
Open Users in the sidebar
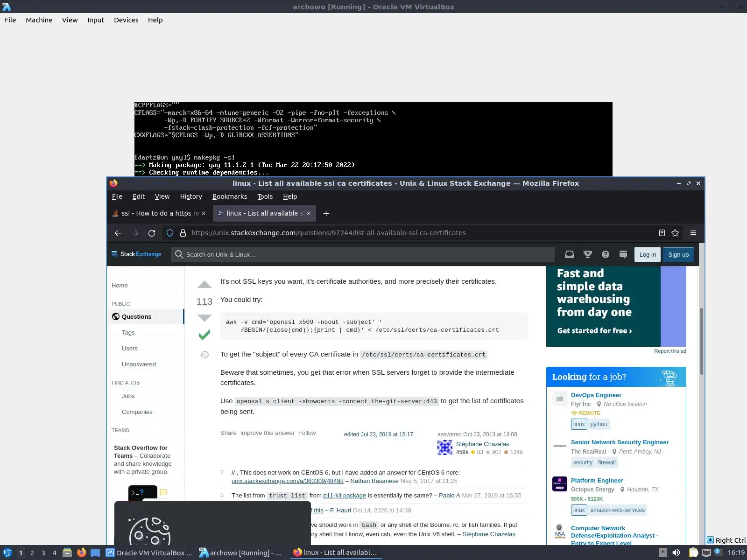(x=130, y=348)
